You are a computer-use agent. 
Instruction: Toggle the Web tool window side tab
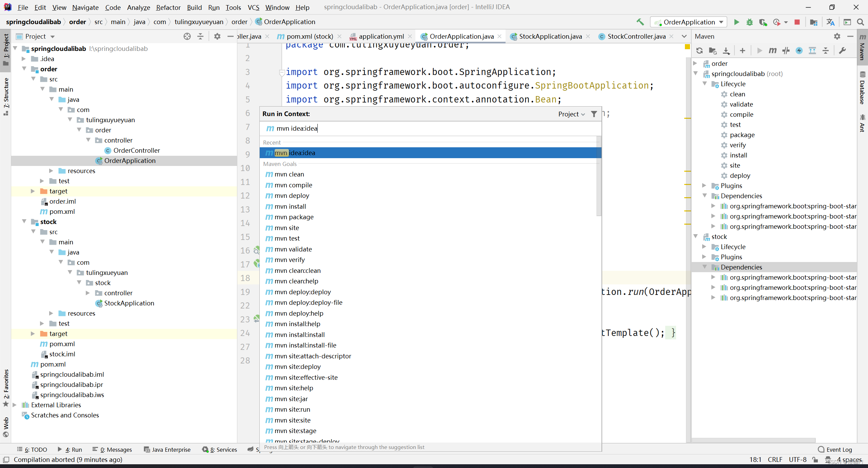coord(6,427)
